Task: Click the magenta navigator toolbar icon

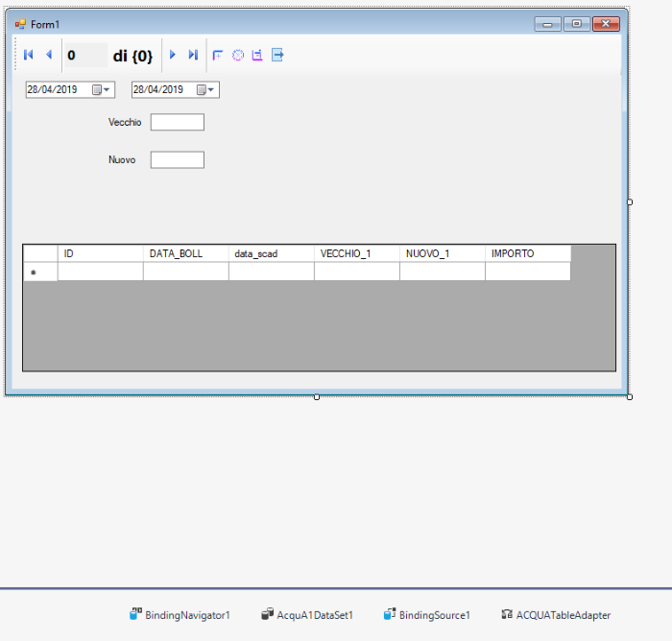Action: (x=257, y=55)
